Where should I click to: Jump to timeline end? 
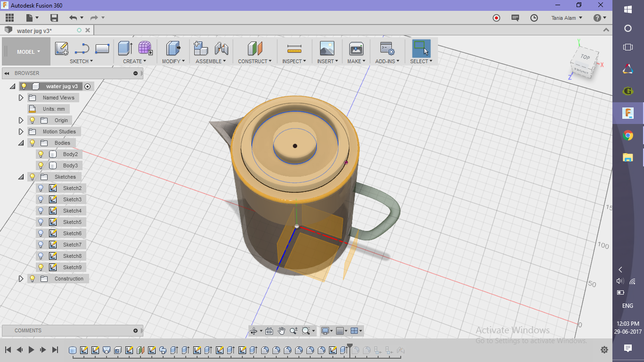[55, 350]
